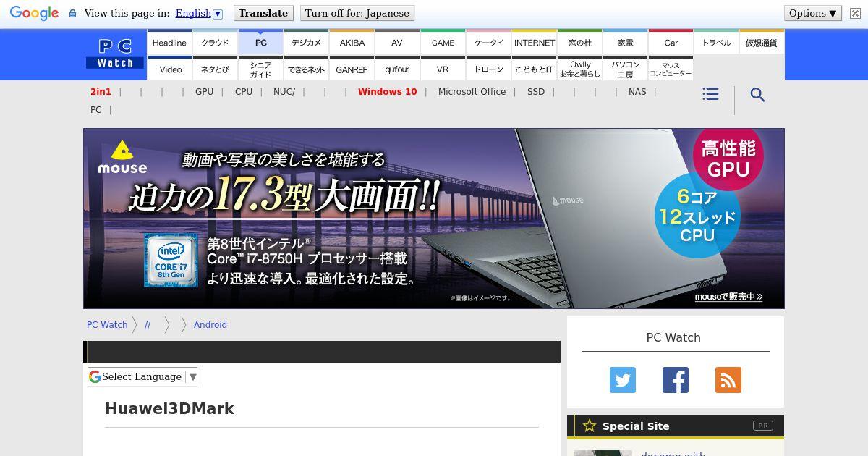Open the mouse 17.3型 laptop banner ad
This screenshot has height=456, width=868.
click(x=434, y=219)
